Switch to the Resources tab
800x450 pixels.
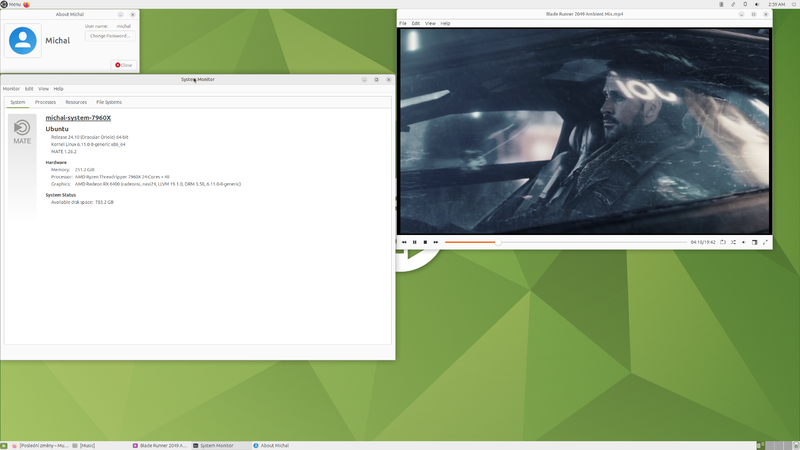(76, 102)
